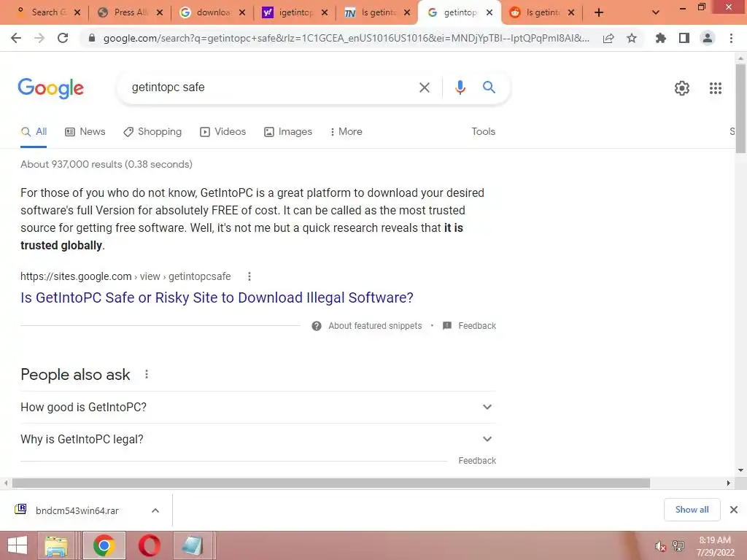The image size is (747, 560).
Task: Click the taskbar clock showing 8:19 AM
Action: 715,546
